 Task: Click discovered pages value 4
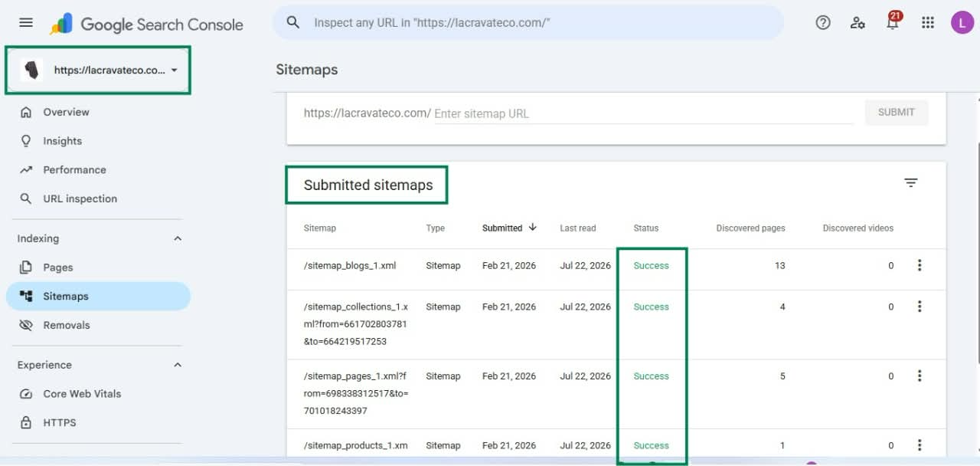(782, 307)
